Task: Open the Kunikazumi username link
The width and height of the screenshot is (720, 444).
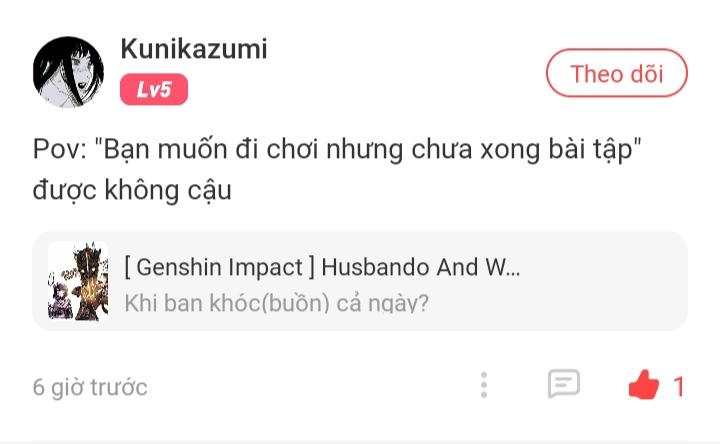Action: tap(194, 49)
